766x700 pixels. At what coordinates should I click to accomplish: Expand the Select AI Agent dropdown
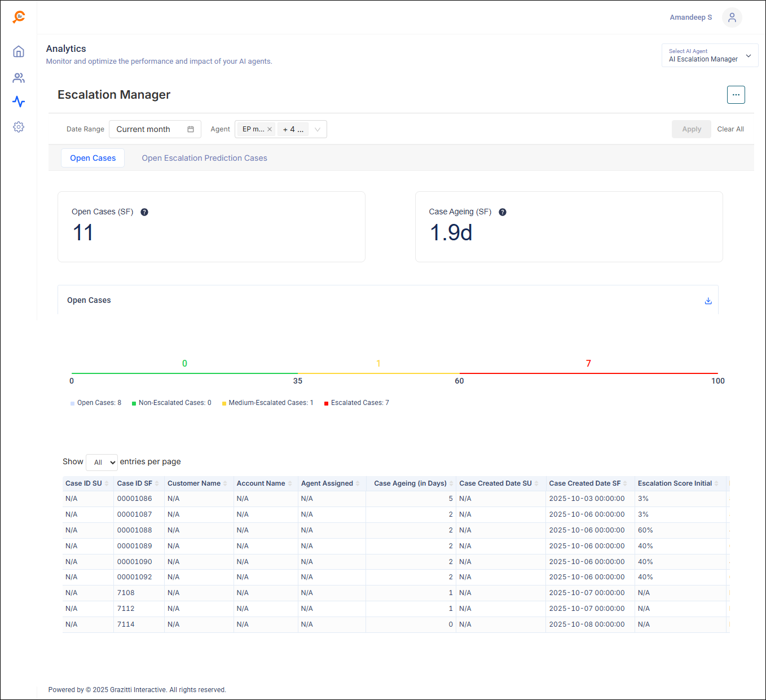(x=710, y=55)
